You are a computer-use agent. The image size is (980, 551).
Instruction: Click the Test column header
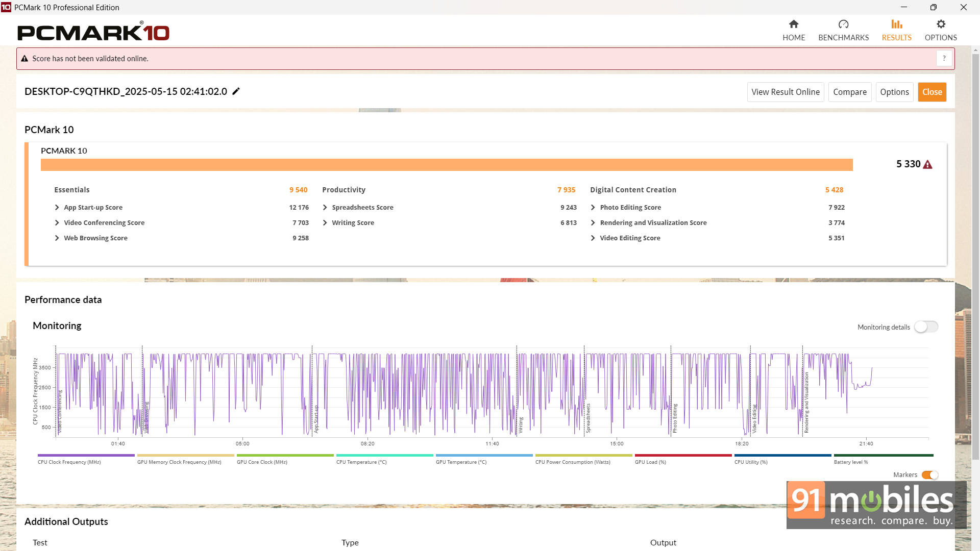pos(40,542)
